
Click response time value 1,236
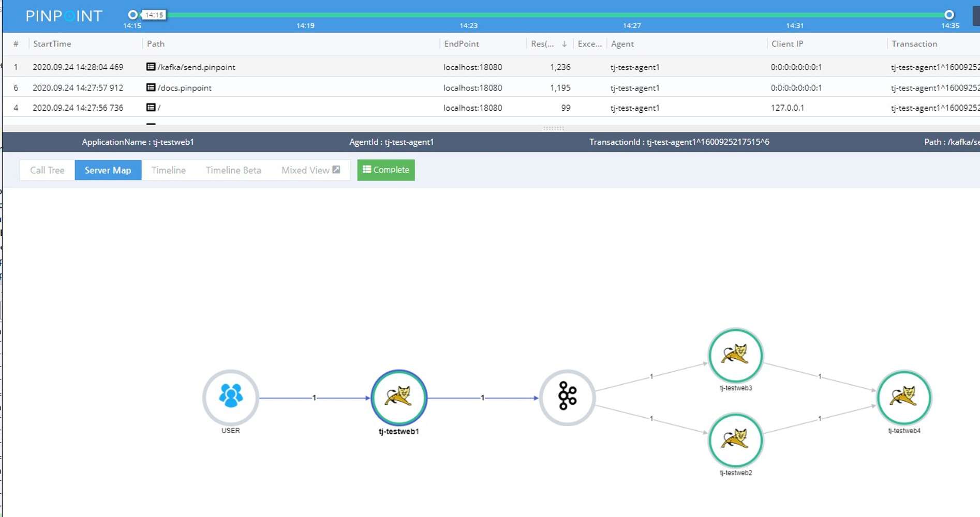[x=560, y=67]
